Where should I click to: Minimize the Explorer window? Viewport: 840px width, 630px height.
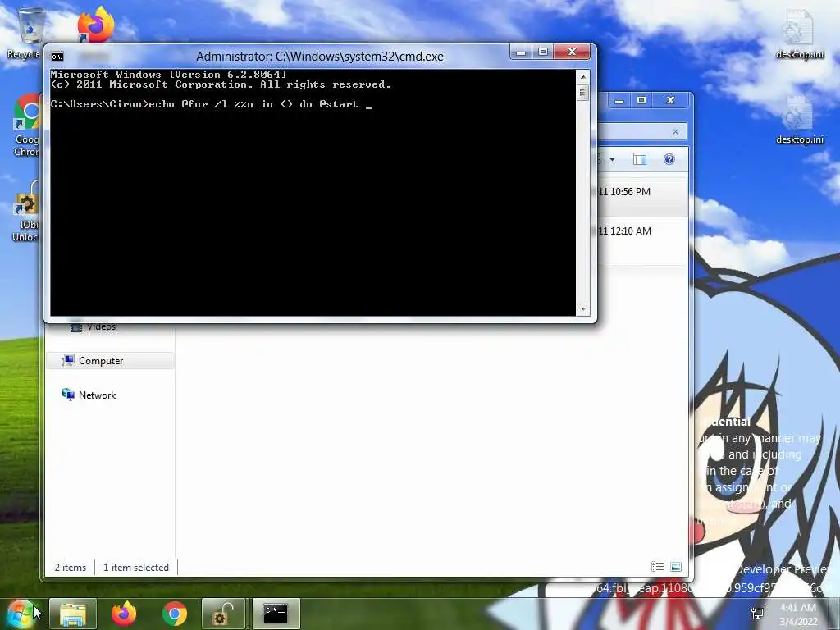pos(619,100)
